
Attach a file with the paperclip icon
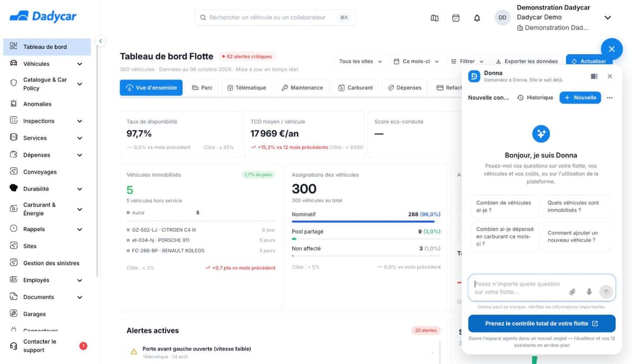tap(572, 292)
